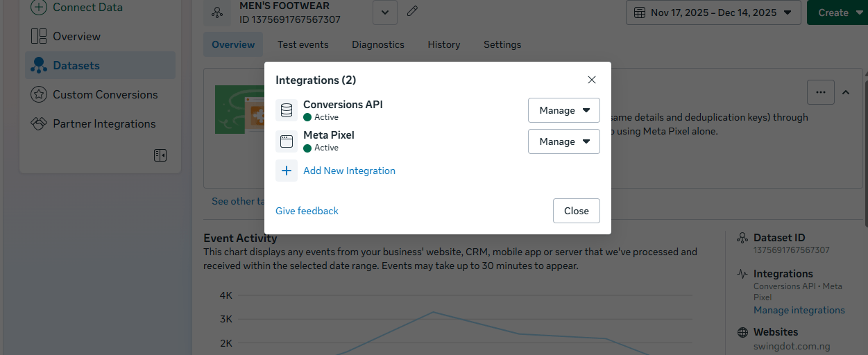The height and width of the screenshot is (355, 868).
Task: Switch to the Overview tab
Action: pos(233,44)
